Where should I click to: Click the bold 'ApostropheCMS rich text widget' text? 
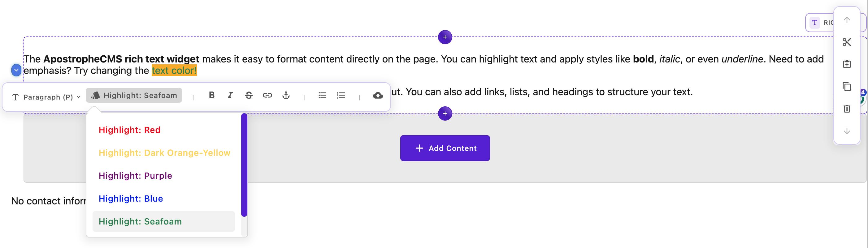click(x=121, y=59)
